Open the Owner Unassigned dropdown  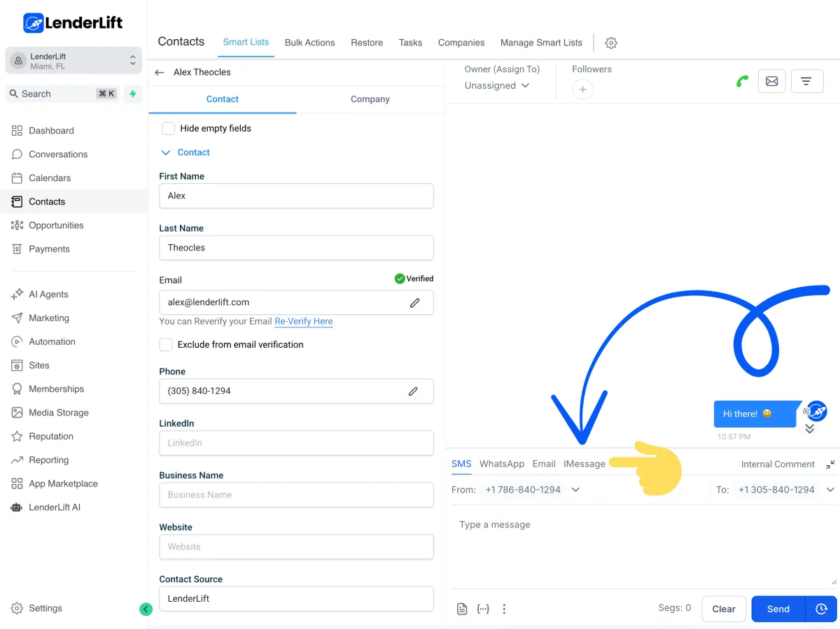(497, 85)
